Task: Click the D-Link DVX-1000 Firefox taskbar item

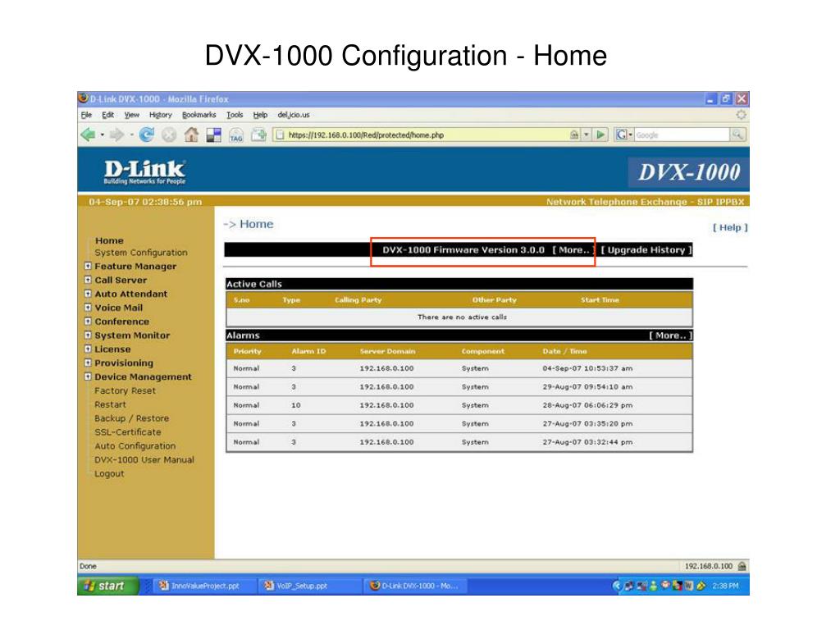Action: point(417,586)
